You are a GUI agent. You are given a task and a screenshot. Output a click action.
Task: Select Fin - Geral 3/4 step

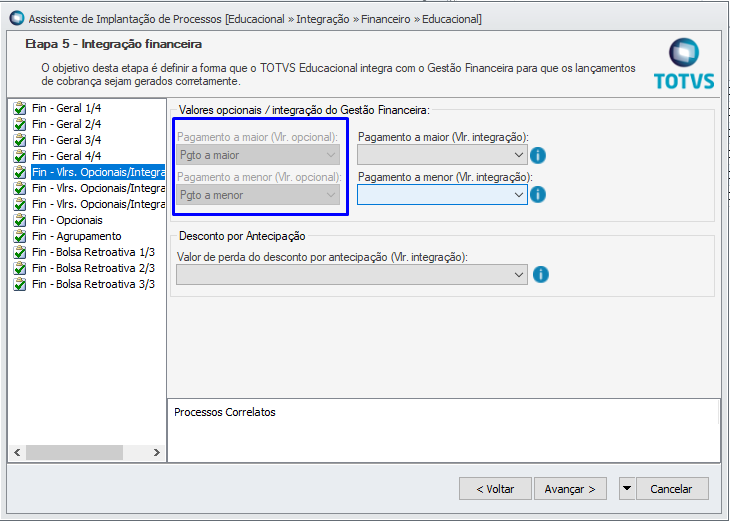coord(67,140)
